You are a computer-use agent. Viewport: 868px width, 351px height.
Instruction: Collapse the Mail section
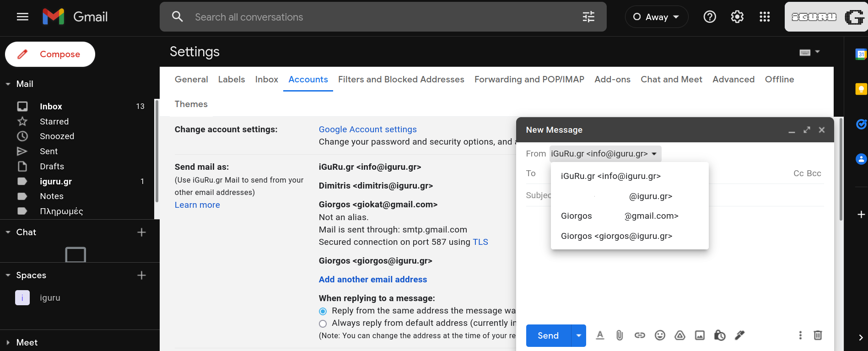(8, 84)
